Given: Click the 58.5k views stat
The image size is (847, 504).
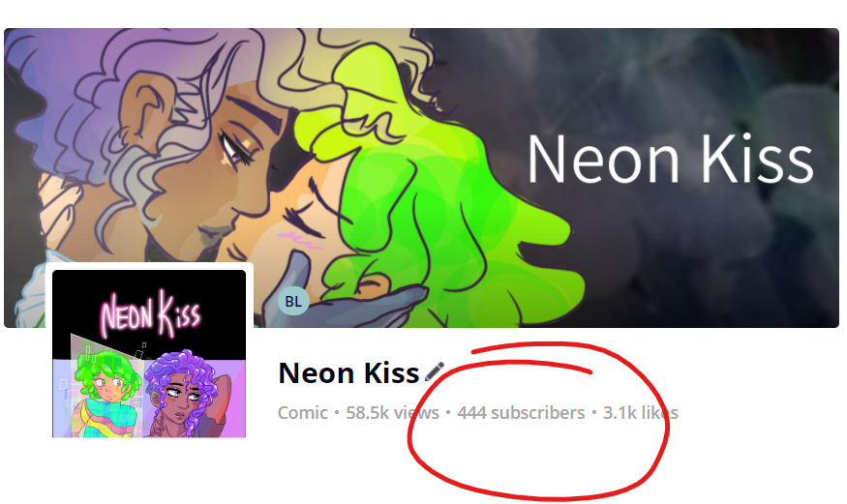Looking at the screenshot, I should [393, 413].
